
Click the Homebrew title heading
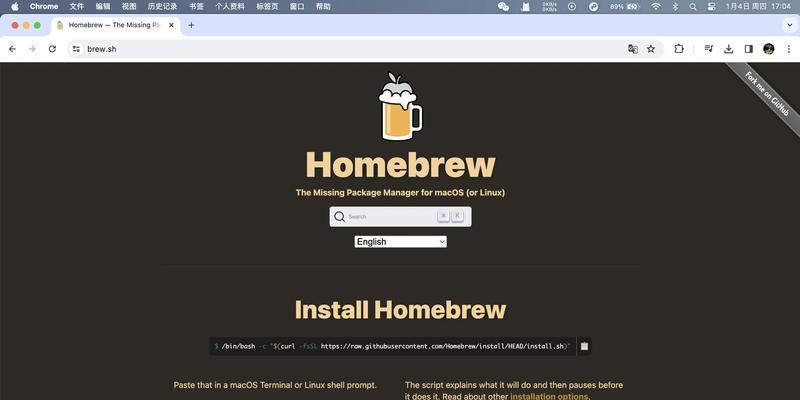[x=401, y=165]
